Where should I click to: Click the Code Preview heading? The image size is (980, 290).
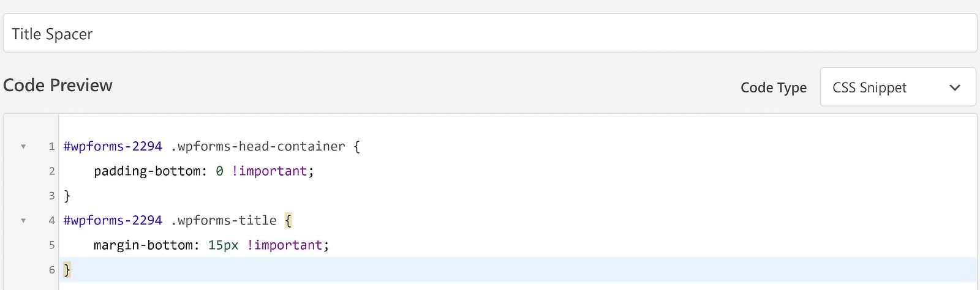[58, 85]
